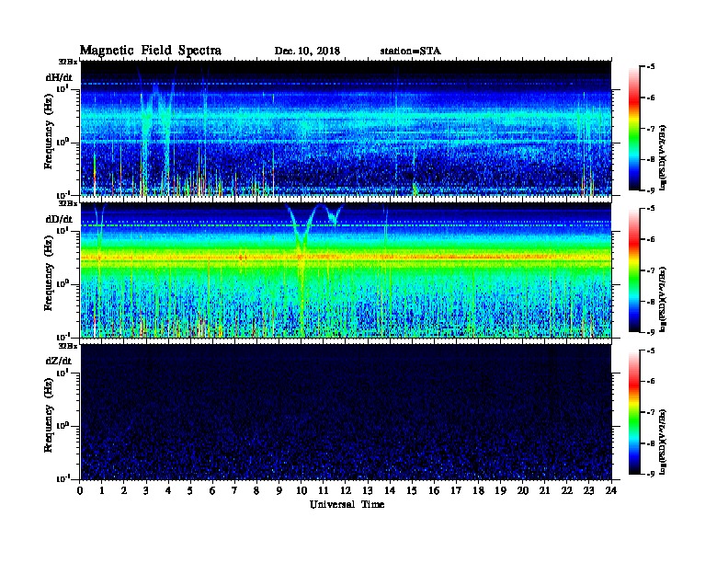The image size is (728, 563).
Task: Click hour "19" on the Universal Time axis
Action: coord(500,491)
